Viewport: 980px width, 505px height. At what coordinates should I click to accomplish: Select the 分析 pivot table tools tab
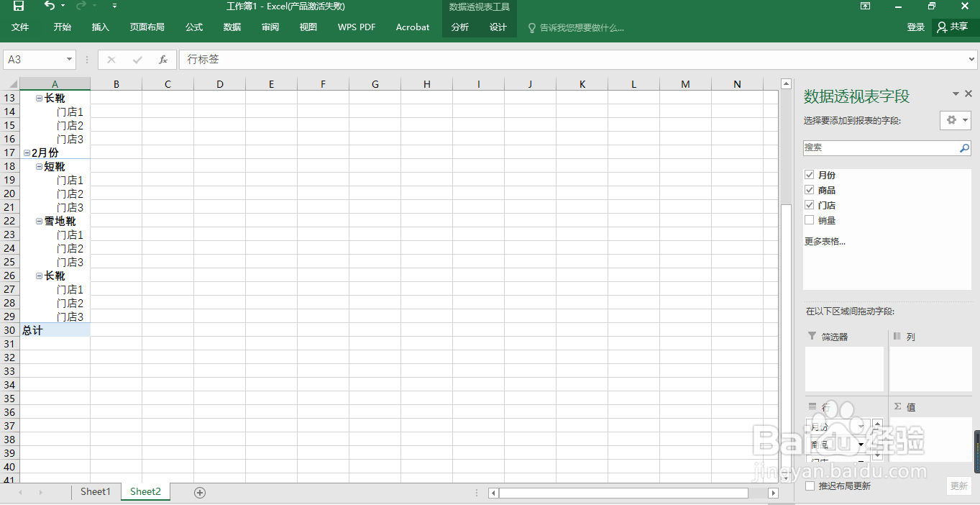(460, 27)
